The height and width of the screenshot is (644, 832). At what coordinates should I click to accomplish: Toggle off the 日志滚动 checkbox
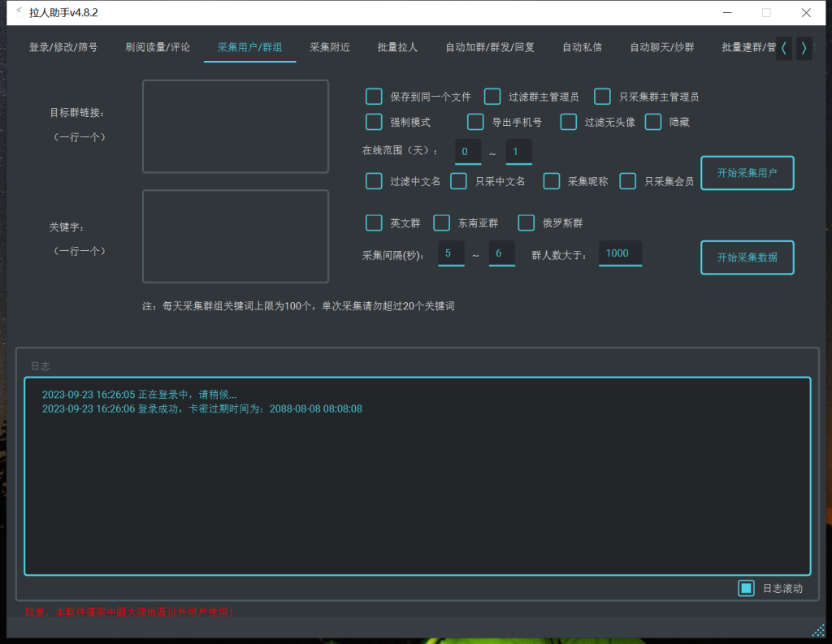[x=746, y=588]
